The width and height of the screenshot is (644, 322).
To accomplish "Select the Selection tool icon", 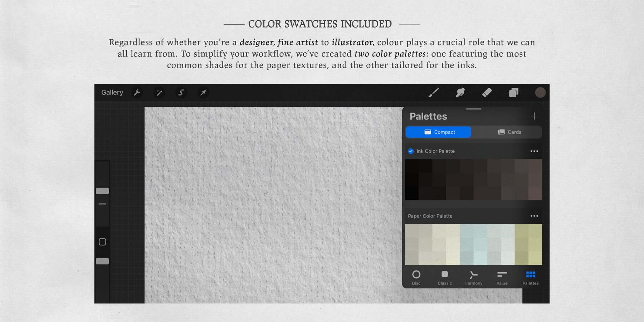I will (x=181, y=93).
